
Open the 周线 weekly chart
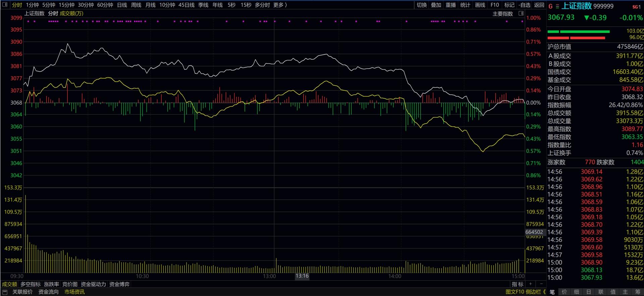click(x=136, y=5)
